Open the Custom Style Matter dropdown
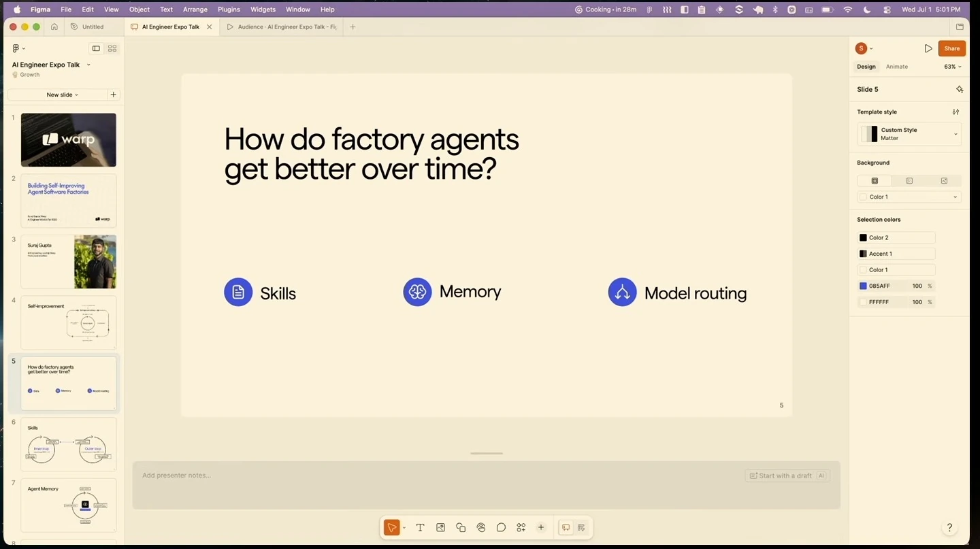980x549 pixels. [x=909, y=134]
